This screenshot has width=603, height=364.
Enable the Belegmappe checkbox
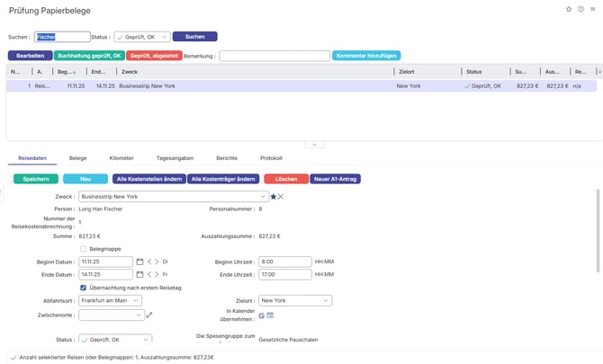pos(84,249)
